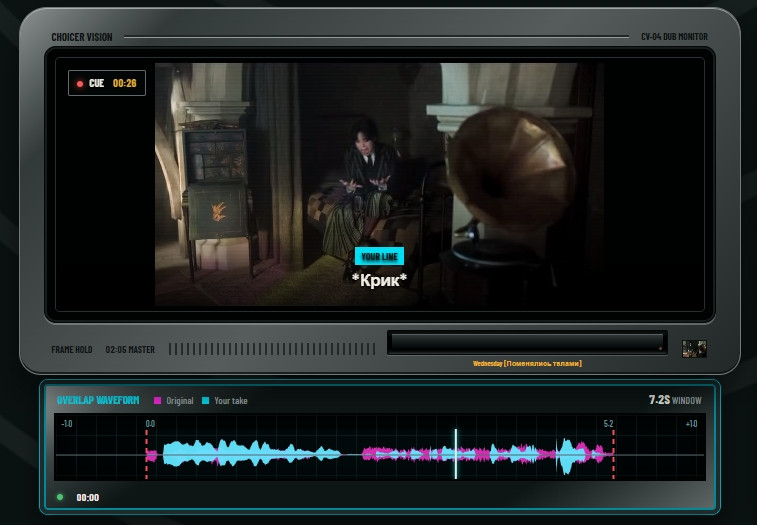Click the green status dot beside 00:00

pos(60,497)
